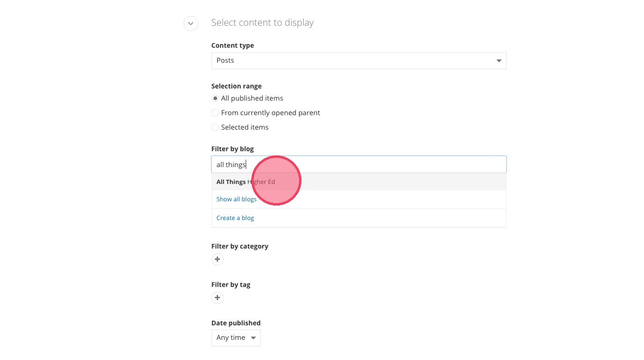Click the arrow icon on Any time dropdown
Screen dimensions: 644x360
253,338
